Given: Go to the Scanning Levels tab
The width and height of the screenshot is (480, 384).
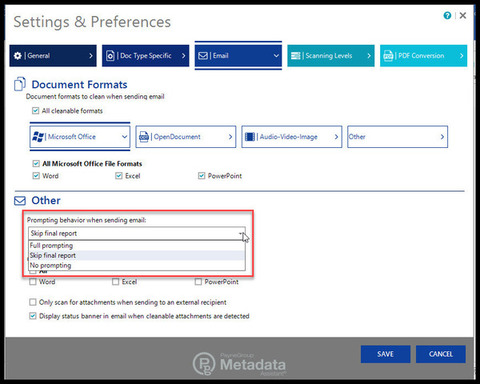Looking at the screenshot, I should 331,56.
